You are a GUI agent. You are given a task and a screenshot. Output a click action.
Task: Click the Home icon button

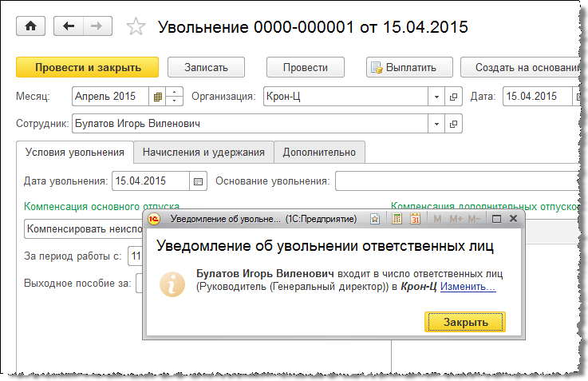[31, 26]
